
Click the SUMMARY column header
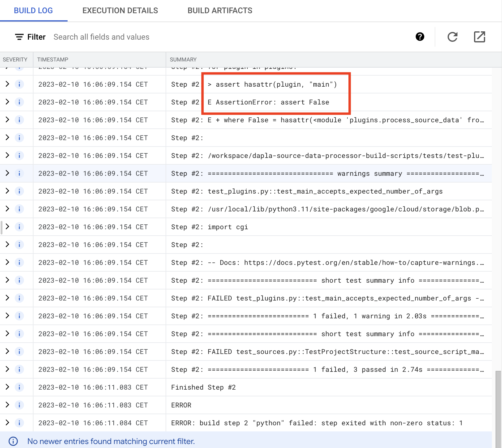pyautogui.click(x=183, y=60)
